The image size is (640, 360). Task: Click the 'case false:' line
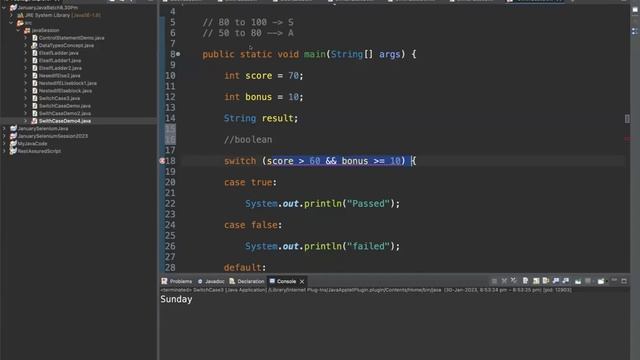[253, 225]
